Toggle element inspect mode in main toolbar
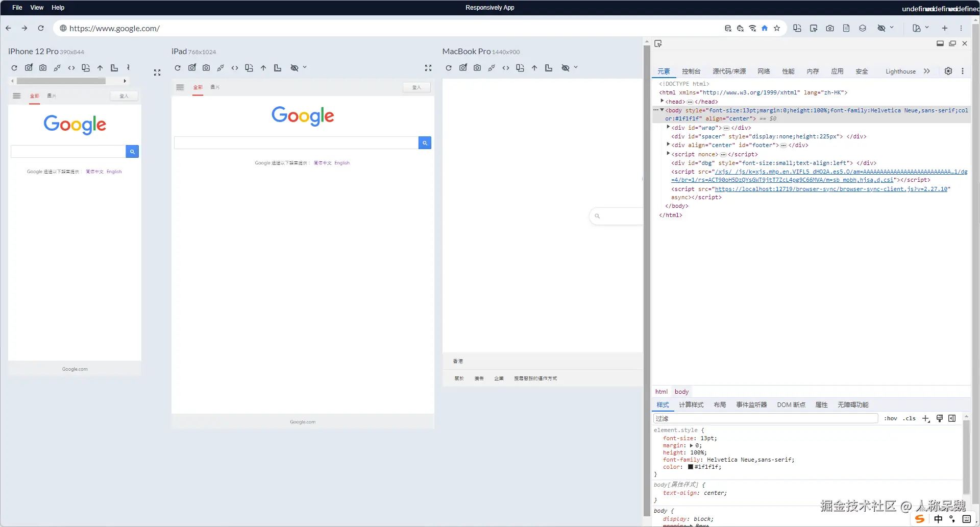The image size is (980, 527). (814, 28)
